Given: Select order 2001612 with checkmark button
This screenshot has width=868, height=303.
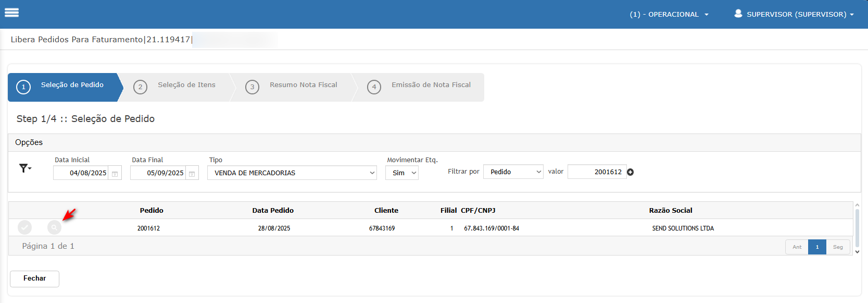Looking at the screenshot, I should pyautogui.click(x=24, y=227).
